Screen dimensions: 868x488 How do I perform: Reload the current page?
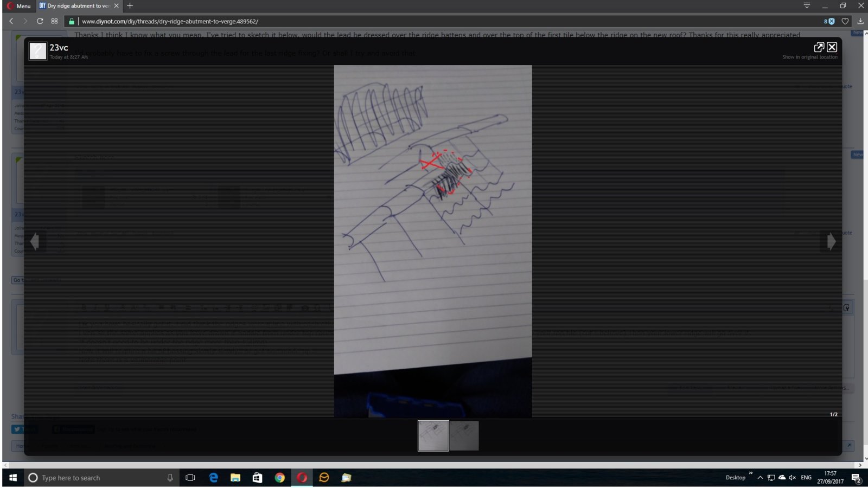[x=40, y=21]
